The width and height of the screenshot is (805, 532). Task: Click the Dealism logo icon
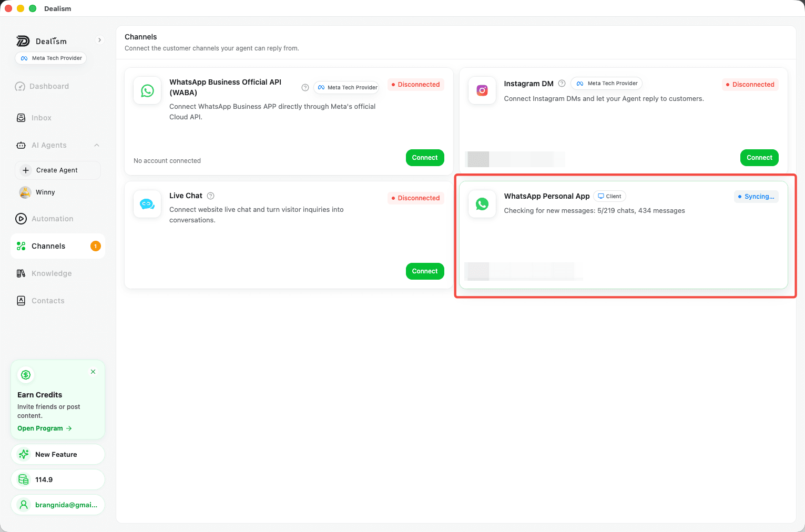click(23, 41)
